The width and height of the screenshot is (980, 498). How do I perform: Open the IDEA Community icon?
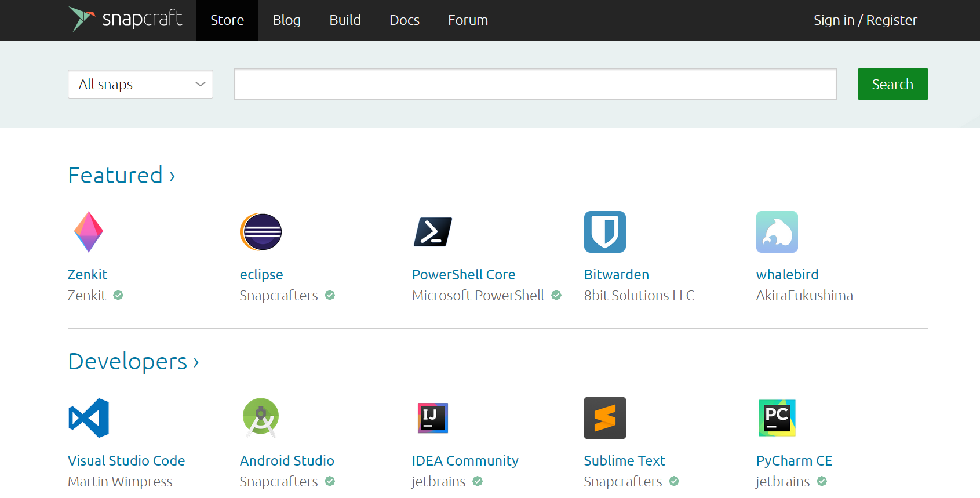click(433, 418)
